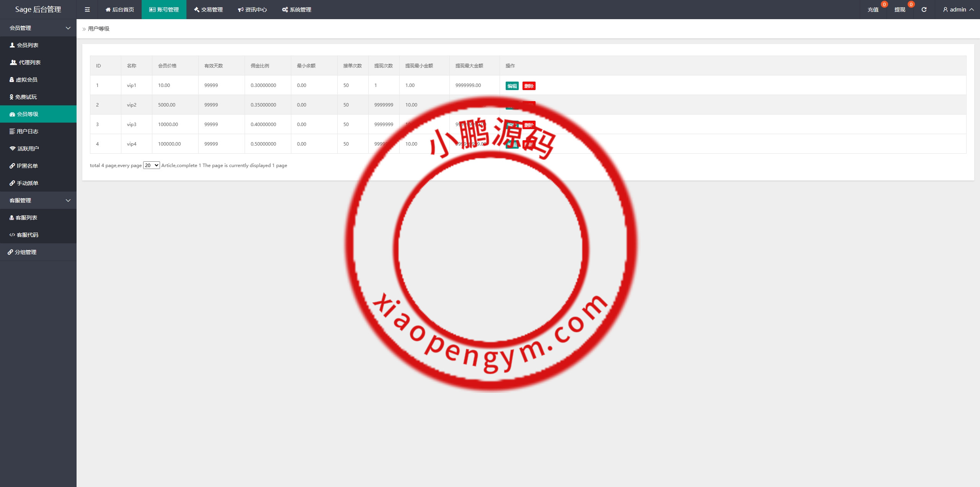This screenshot has width=980, height=487.
Task: Switch to 交易管理 top menu
Action: point(208,10)
